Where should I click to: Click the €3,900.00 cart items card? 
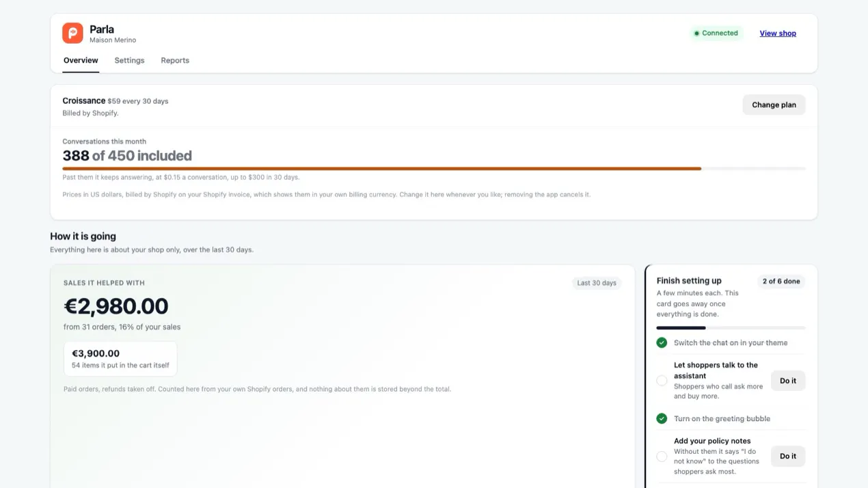(x=120, y=359)
